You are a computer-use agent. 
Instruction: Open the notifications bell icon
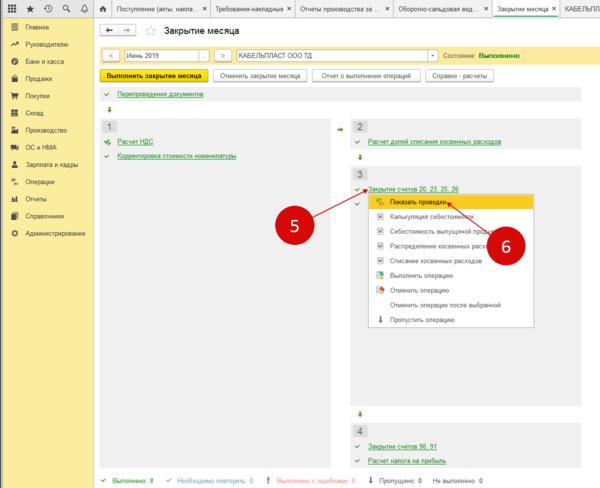pyautogui.click(x=84, y=8)
